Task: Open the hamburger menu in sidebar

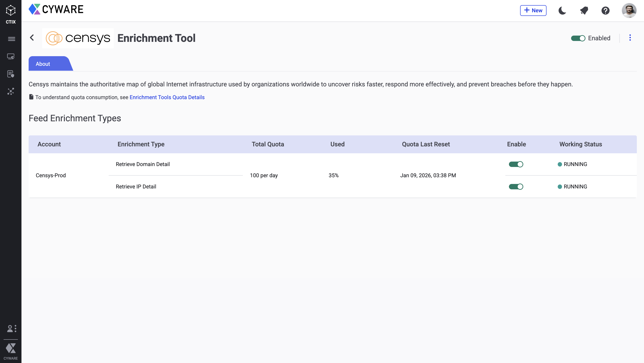Action: [11, 39]
